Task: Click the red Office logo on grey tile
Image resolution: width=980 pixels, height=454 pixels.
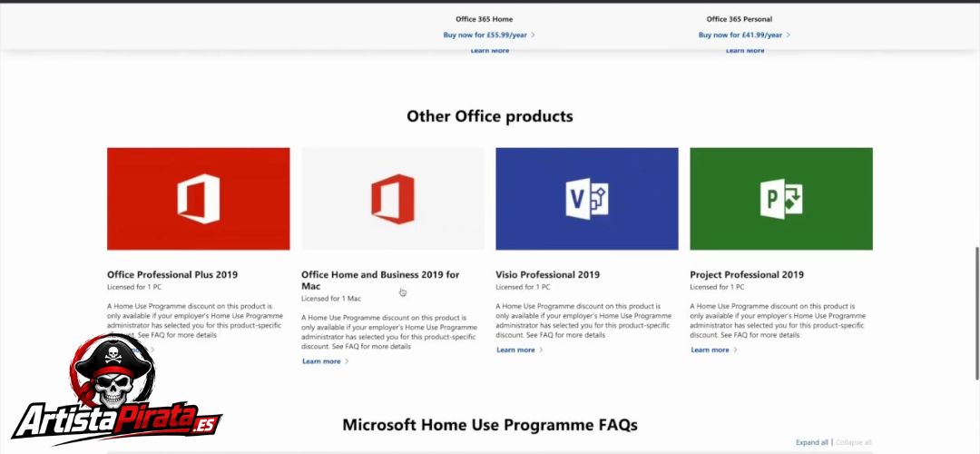Action: 393,199
